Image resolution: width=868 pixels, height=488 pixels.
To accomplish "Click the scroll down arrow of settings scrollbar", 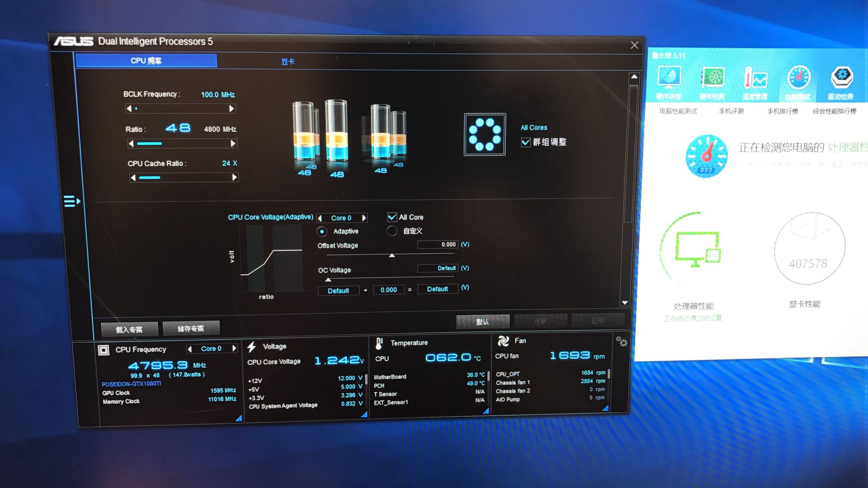I will pos(625,303).
